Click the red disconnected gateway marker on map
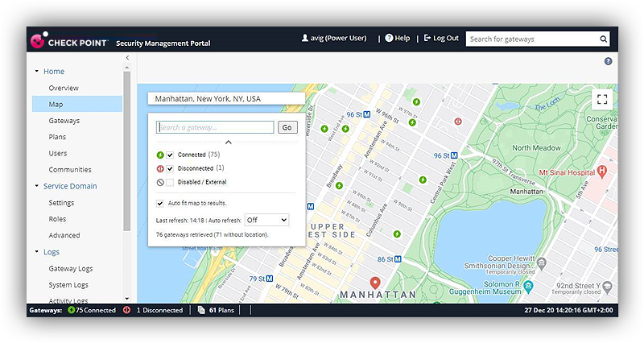The image size is (644, 343). (458, 122)
